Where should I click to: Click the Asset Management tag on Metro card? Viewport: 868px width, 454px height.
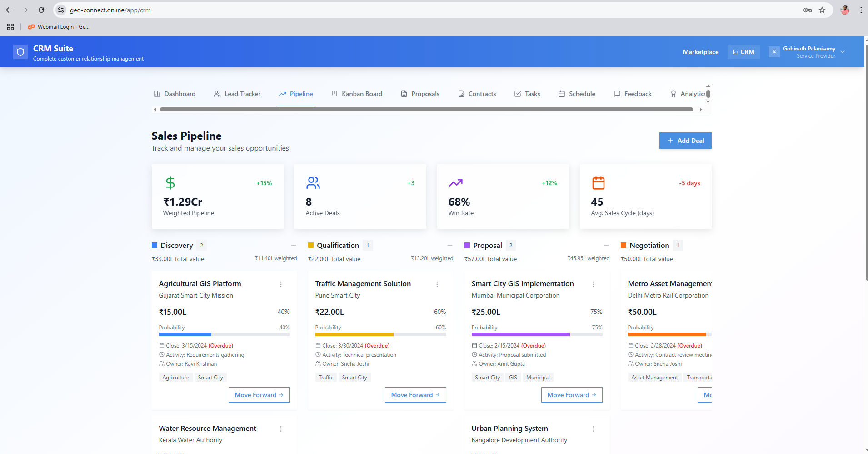(654, 378)
